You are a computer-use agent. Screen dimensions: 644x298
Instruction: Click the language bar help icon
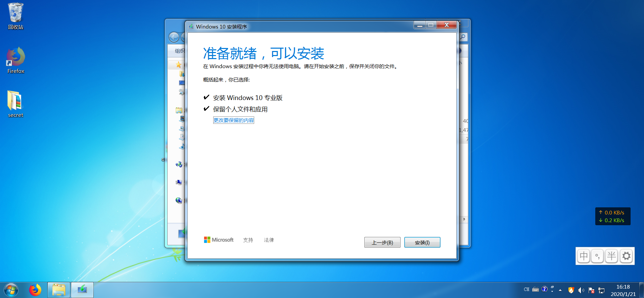point(545,289)
